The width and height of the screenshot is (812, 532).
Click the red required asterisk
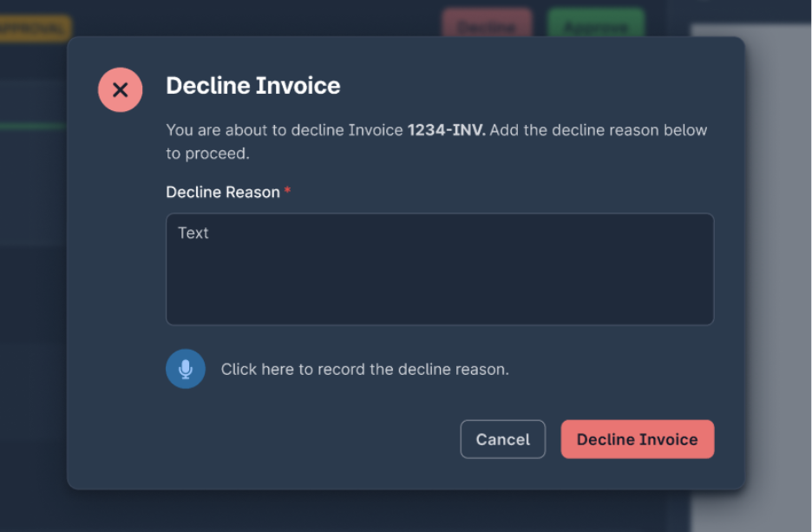pyautogui.click(x=287, y=191)
